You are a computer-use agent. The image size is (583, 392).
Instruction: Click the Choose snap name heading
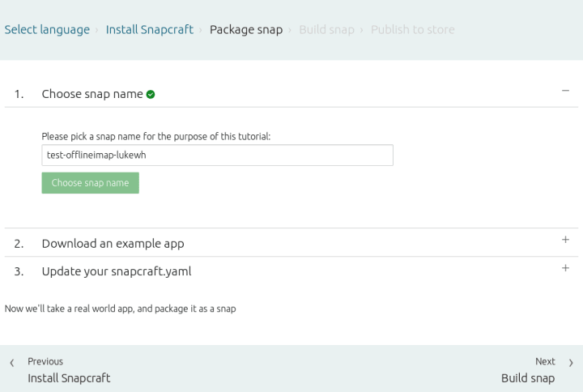[x=92, y=94]
